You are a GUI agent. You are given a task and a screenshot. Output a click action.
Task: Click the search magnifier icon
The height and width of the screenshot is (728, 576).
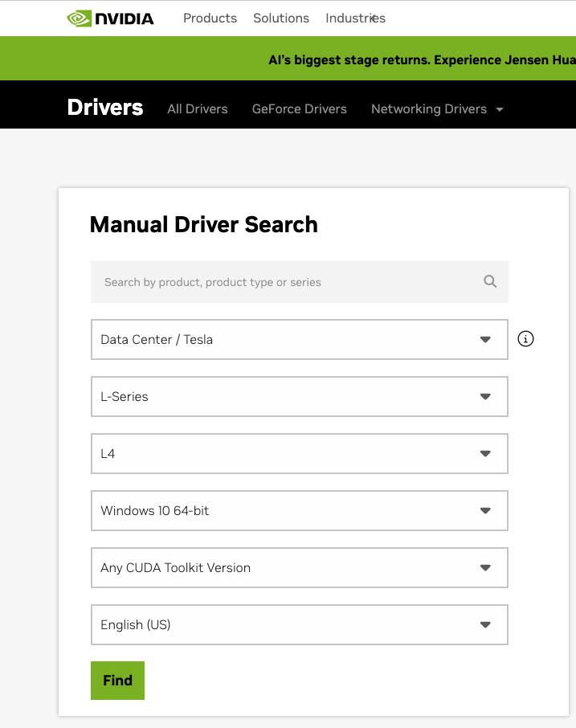point(490,282)
